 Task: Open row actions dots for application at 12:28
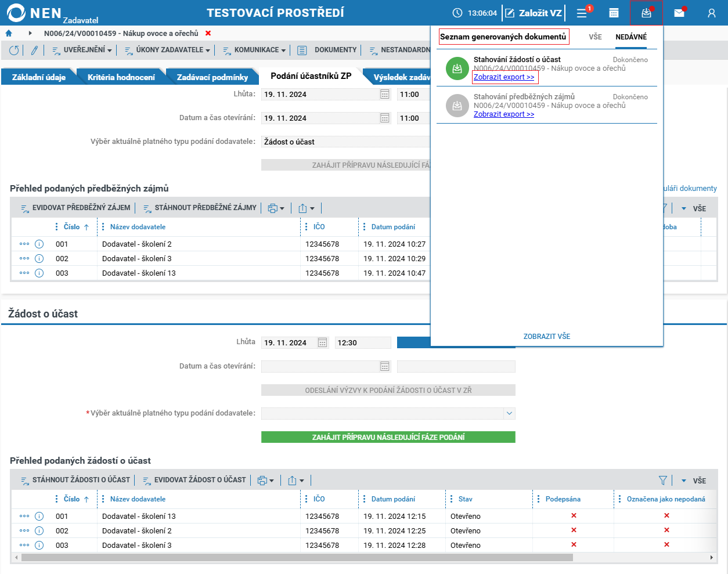(x=24, y=545)
